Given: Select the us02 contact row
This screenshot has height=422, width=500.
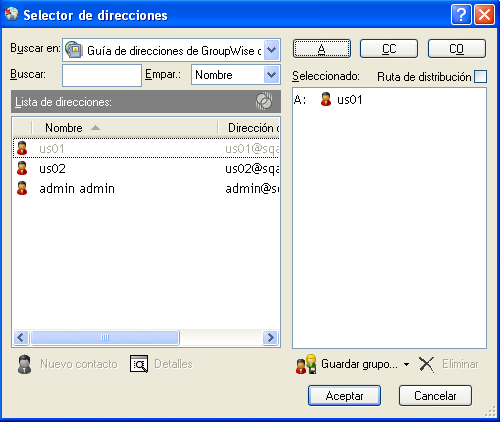Looking at the screenshot, I should click(x=146, y=168).
